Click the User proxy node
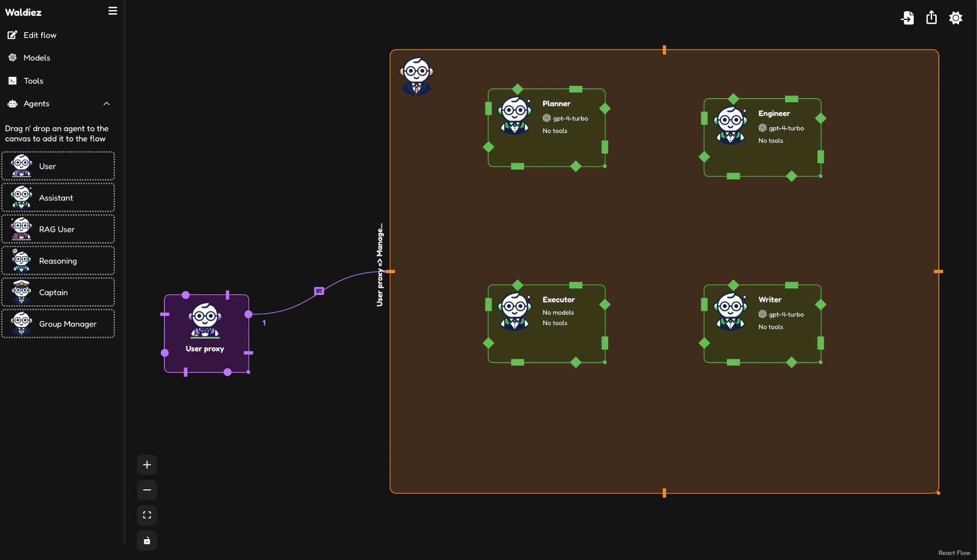Screen dimensions: 977x560 coord(206,333)
